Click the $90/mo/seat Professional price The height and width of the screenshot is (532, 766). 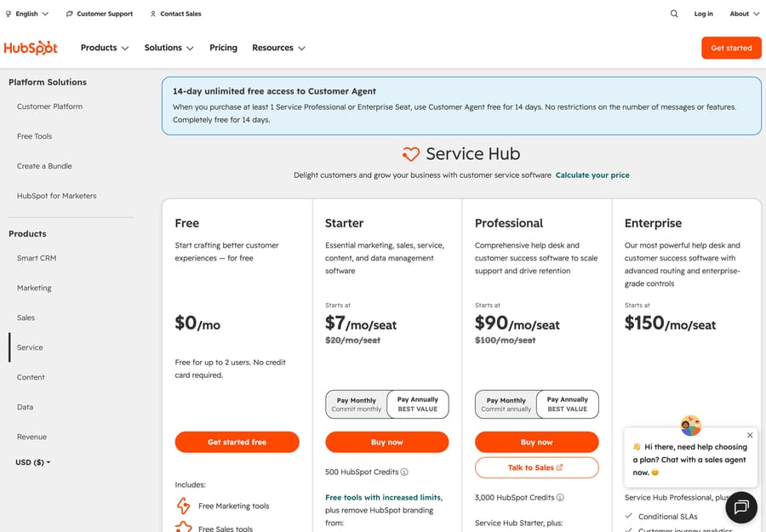click(x=517, y=323)
